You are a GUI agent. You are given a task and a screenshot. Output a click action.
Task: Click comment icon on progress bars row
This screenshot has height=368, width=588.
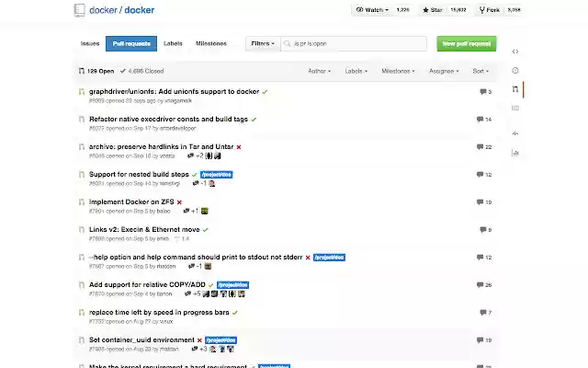coord(483,313)
